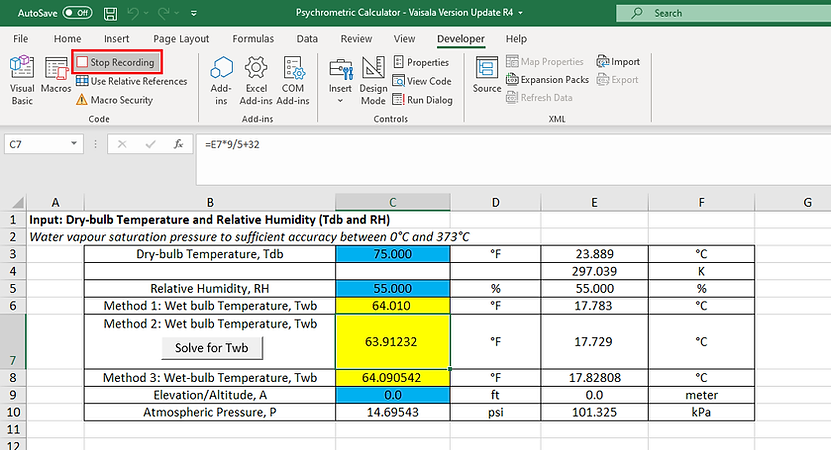Open the Redo history dropdown arrow
831x450 pixels.
(176, 13)
